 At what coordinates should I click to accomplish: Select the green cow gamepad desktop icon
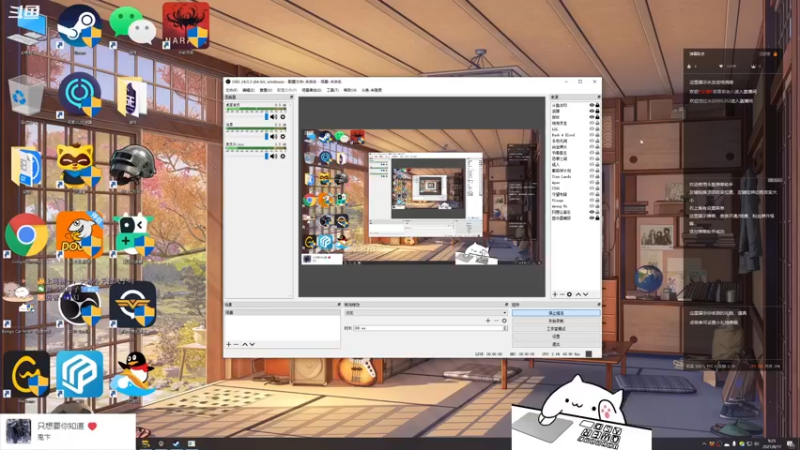134,235
